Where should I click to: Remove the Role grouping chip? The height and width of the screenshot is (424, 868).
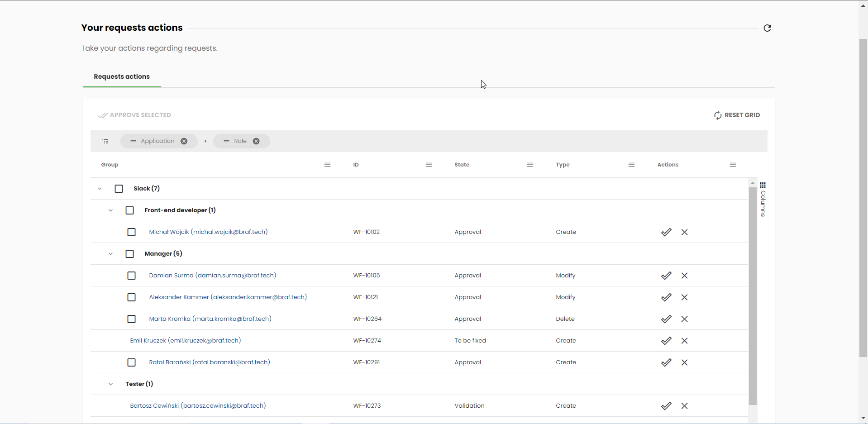pyautogui.click(x=256, y=141)
